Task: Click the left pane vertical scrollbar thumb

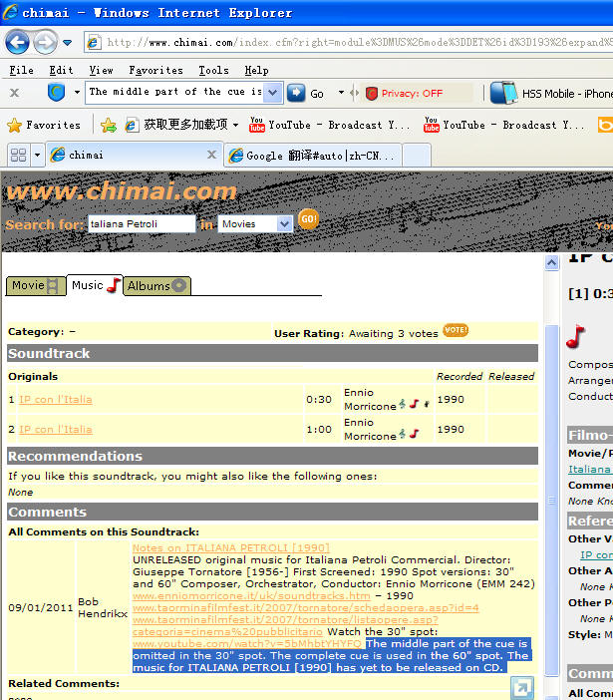Action: [x=552, y=500]
